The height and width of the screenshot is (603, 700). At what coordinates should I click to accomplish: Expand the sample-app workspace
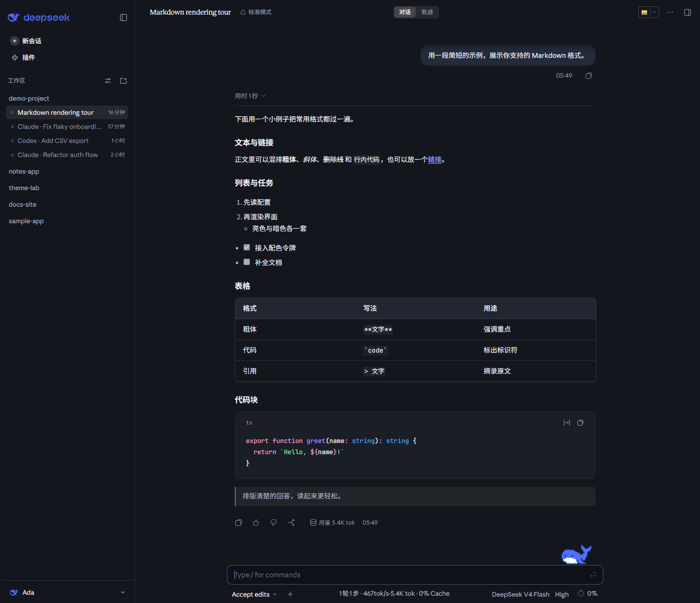26,221
